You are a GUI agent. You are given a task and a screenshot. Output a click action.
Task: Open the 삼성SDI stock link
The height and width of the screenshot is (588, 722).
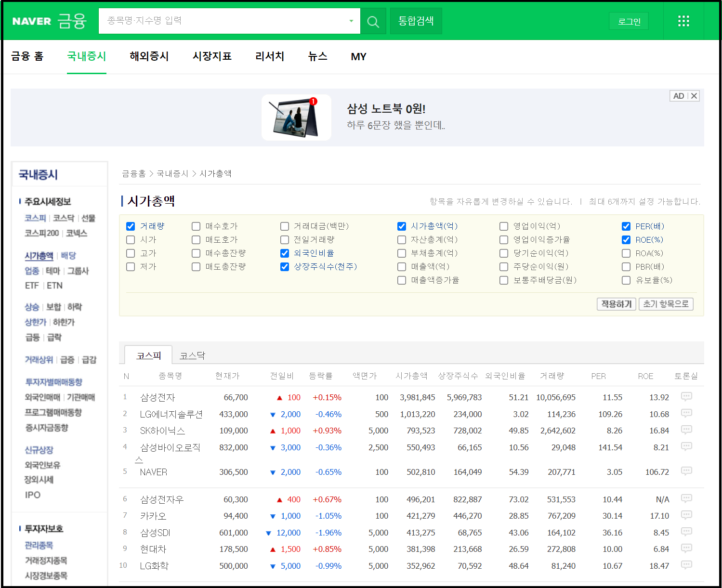(x=155, y=533)
